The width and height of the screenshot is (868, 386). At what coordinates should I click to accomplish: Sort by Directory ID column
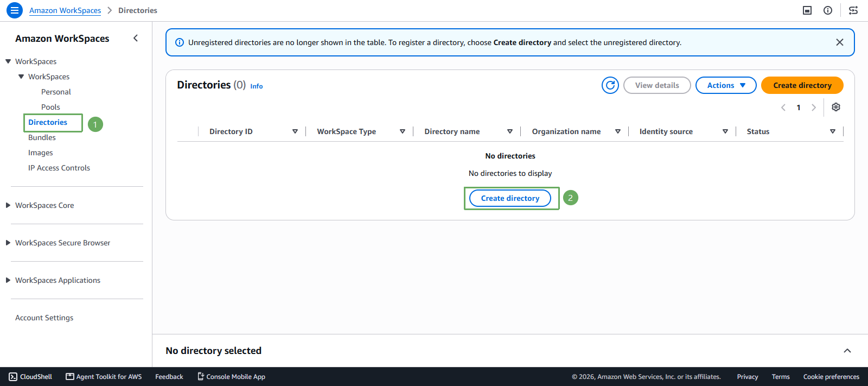click(x=295, y=131)
